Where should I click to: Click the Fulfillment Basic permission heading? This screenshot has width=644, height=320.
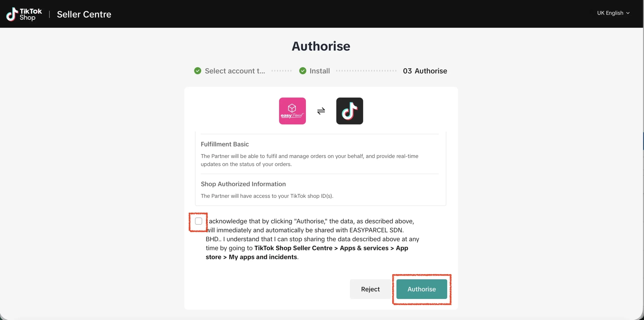tap(225, 144)
